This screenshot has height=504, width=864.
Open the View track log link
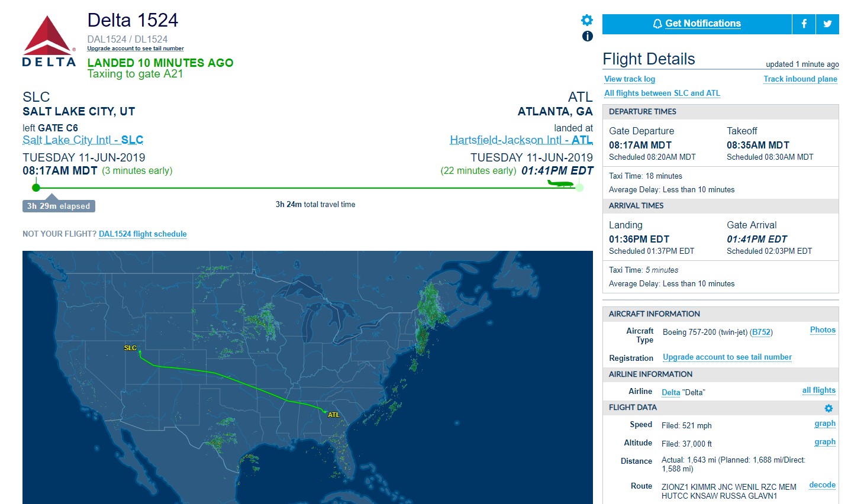coord(630,79)
